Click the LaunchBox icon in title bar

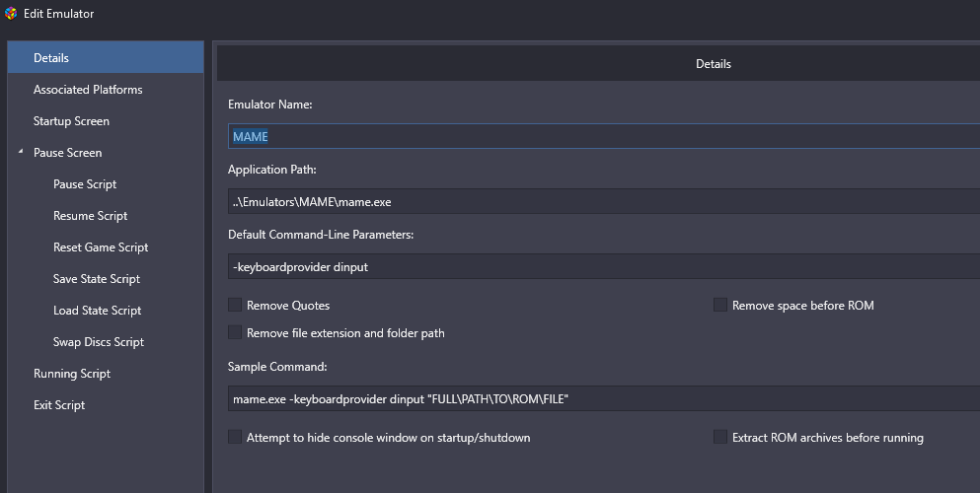11,13
